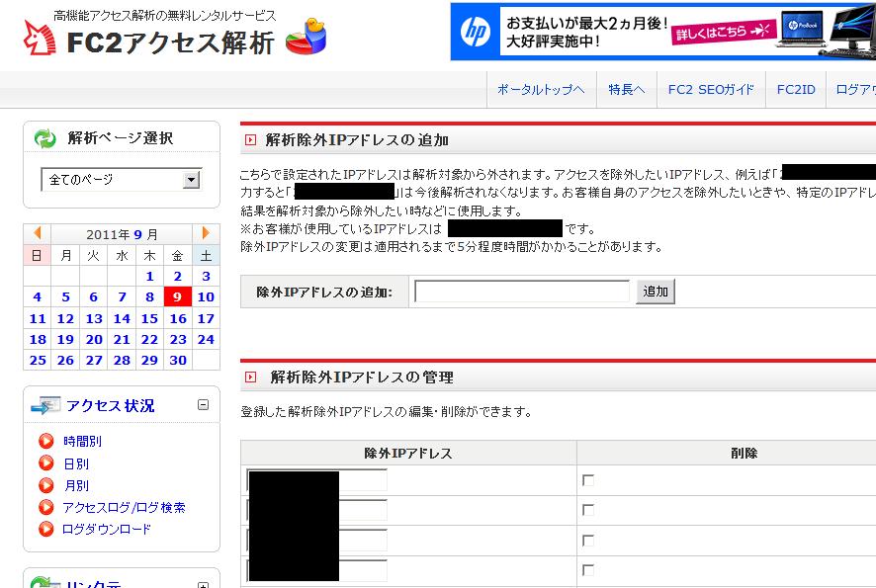
Task: Click the FC2 unicorn logo icon
Action: coord(40,35)
